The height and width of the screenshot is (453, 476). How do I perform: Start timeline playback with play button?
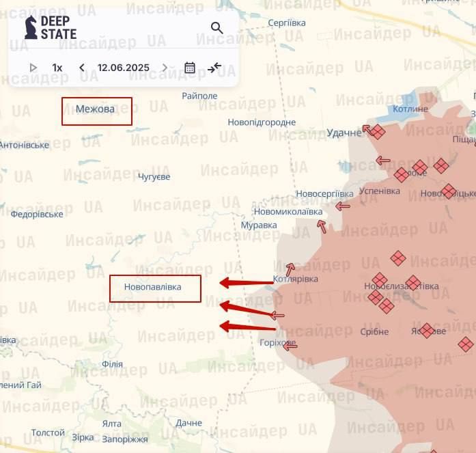coord(33,68)
